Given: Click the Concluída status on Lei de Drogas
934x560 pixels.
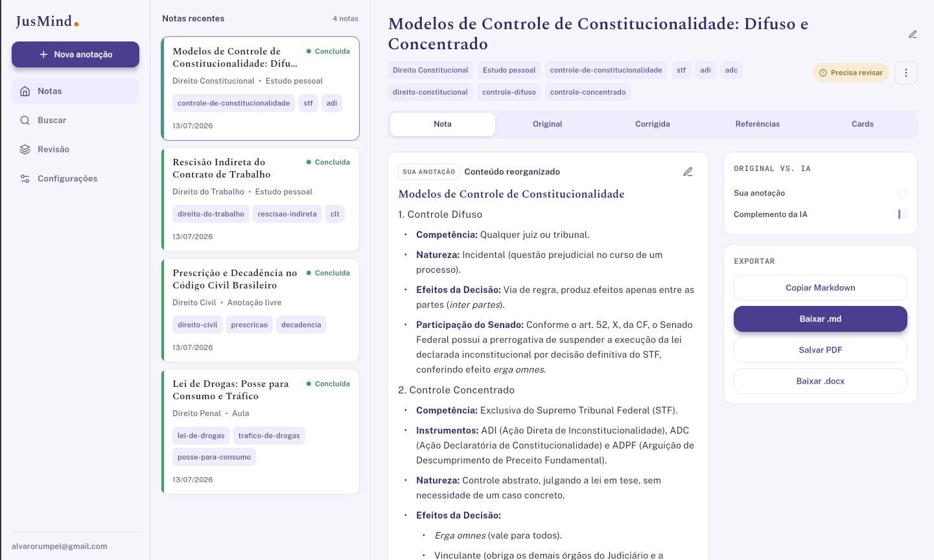Looking at the screenshot, I should point(328,384).
